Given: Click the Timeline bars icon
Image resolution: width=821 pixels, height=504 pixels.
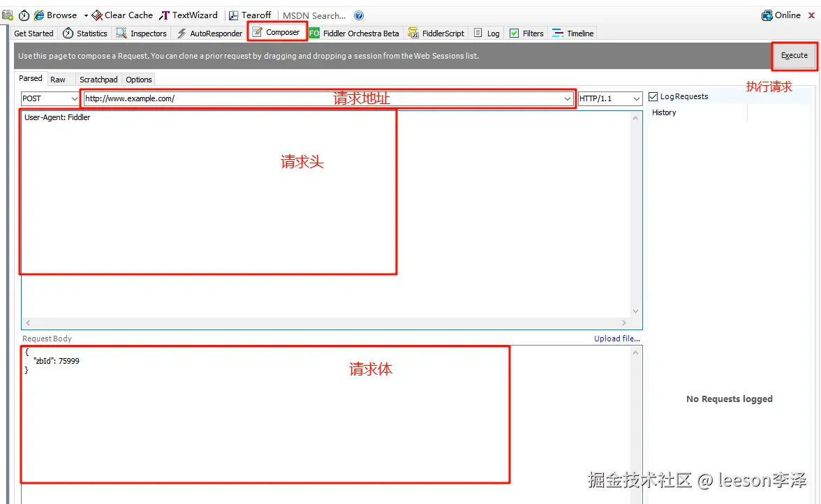Looking at the screenshot, I should 559,33.
